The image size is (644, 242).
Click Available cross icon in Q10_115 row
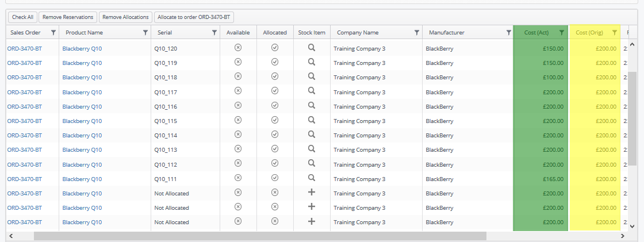click(238, 120)
